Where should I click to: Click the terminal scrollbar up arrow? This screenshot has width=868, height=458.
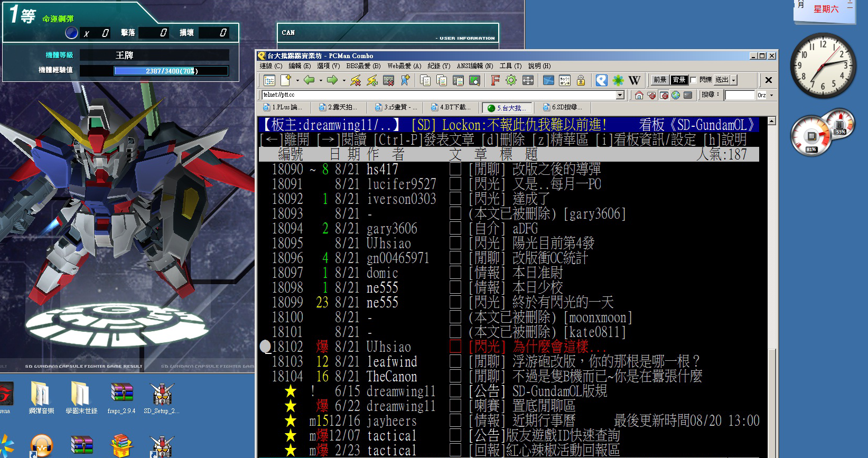(772, 121)
